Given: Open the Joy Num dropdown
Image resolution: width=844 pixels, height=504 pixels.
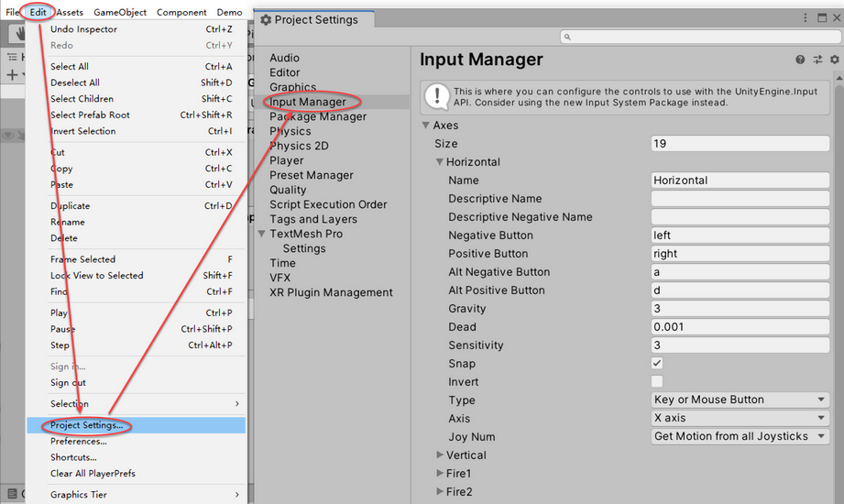Looking at the screenshot, I should pos(740,436).
